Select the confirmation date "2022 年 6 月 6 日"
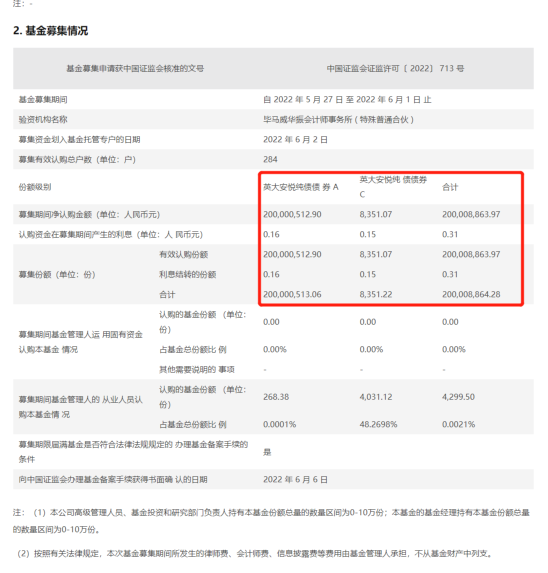548x573 pixels. [295, 479]
